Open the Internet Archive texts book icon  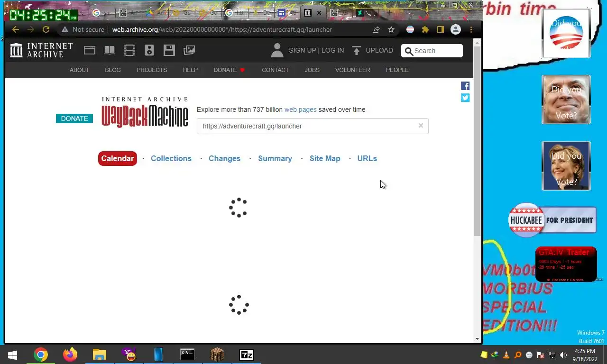pyautogui.click(x=110, y=50)
